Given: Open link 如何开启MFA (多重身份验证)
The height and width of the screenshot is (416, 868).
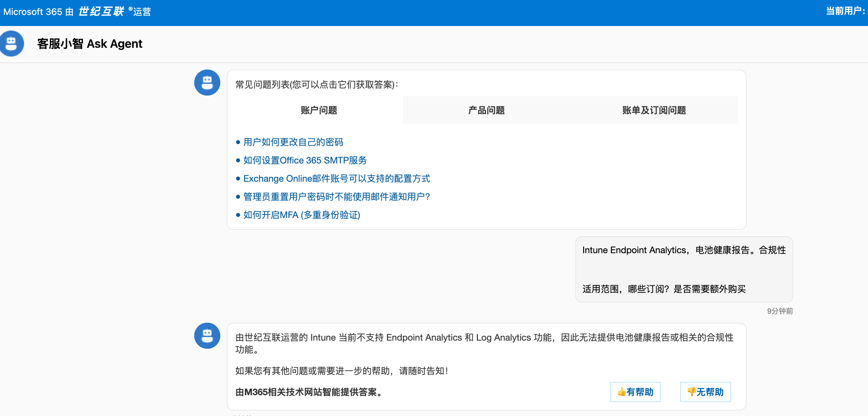Looking at the screenshot, I should (301, 215).
